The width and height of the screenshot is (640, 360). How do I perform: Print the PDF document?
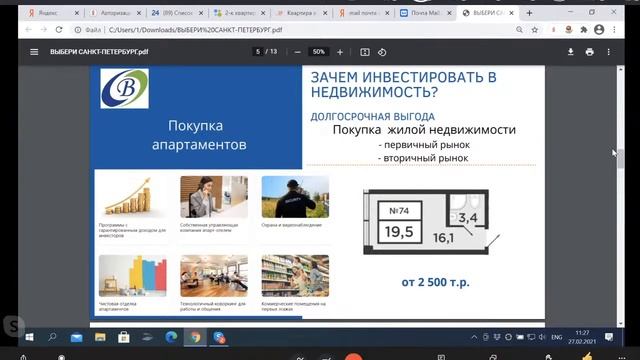point(589,52)
